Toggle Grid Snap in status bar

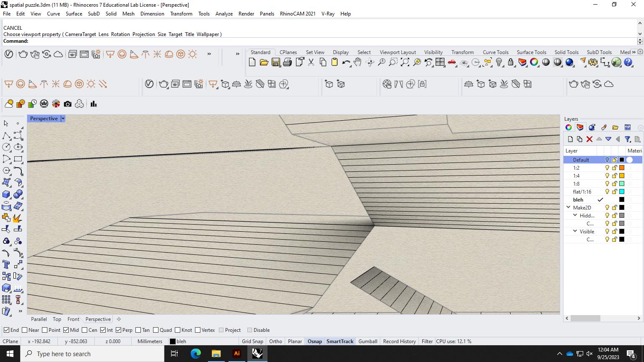[252, 341]
